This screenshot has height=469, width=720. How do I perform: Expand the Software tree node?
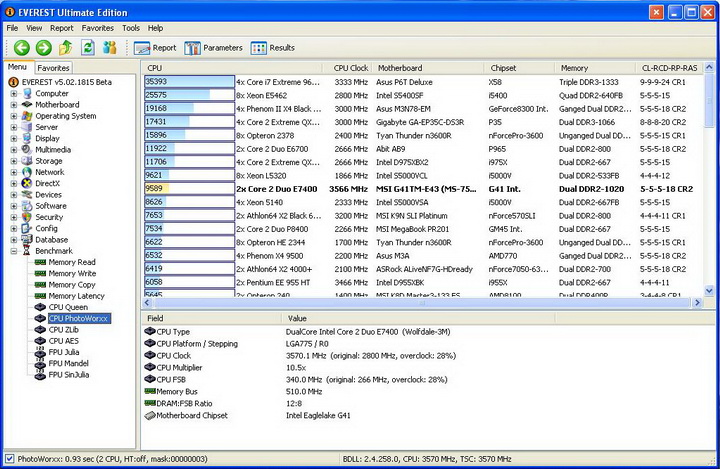coord(14,206)
